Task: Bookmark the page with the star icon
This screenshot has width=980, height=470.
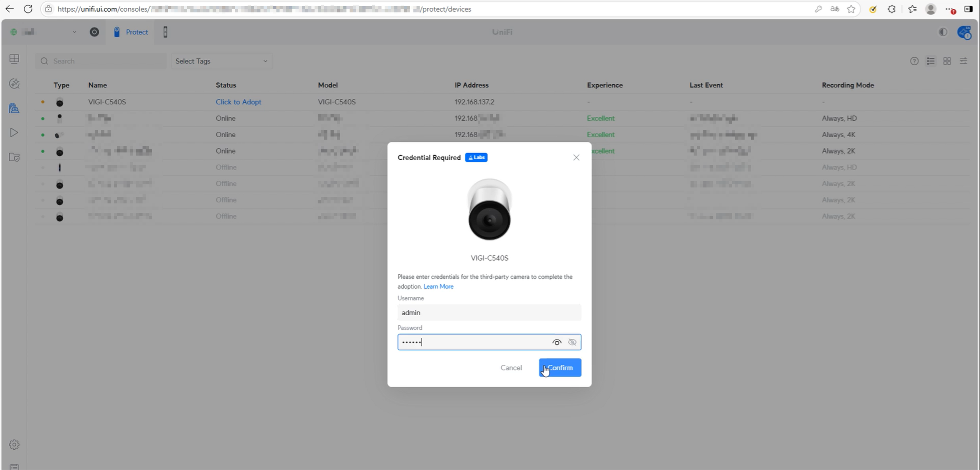Action: tap(851, 9)
